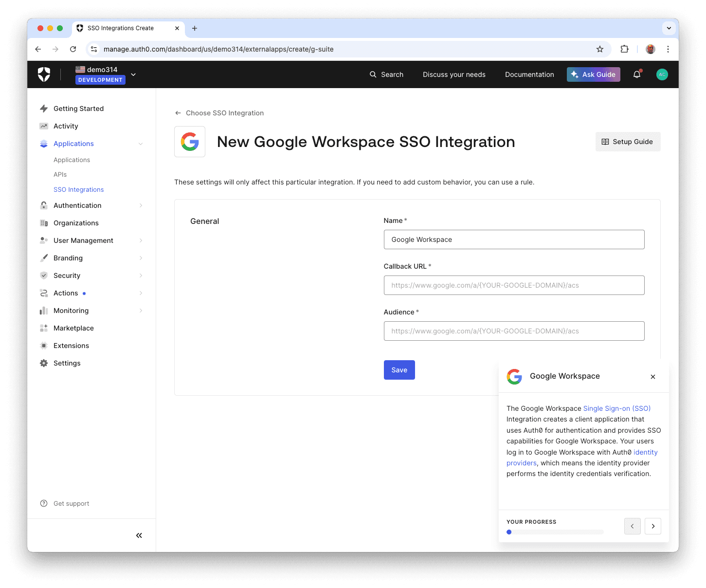Close the SSO Integrations Create tab

click(177, 28)
